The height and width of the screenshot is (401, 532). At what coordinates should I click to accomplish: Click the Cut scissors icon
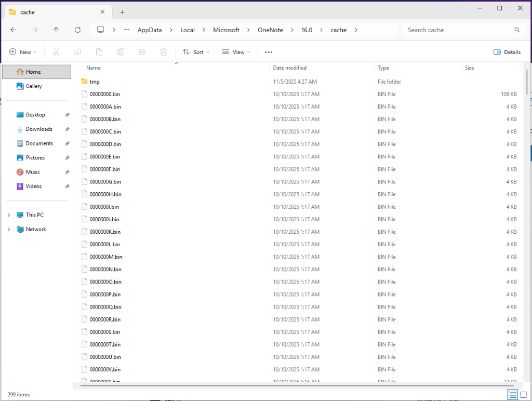coord(56,52)
